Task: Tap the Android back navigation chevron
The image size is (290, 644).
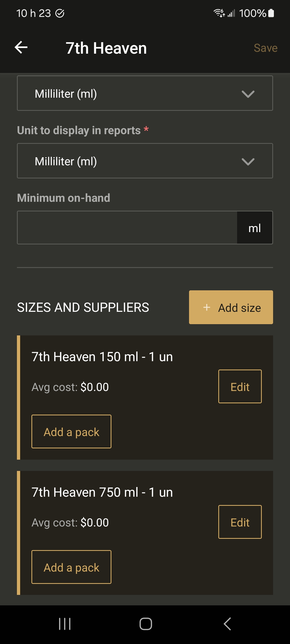Action: [227, 624]
